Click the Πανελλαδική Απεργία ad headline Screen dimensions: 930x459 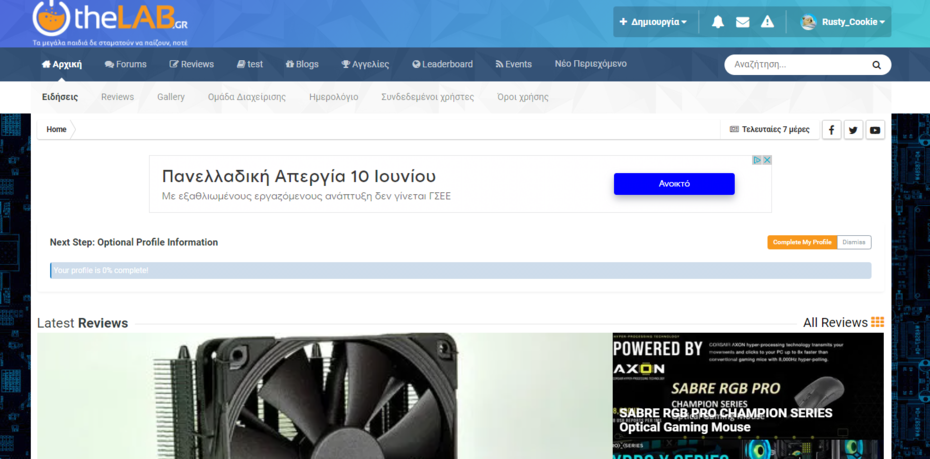coord(299,177)
